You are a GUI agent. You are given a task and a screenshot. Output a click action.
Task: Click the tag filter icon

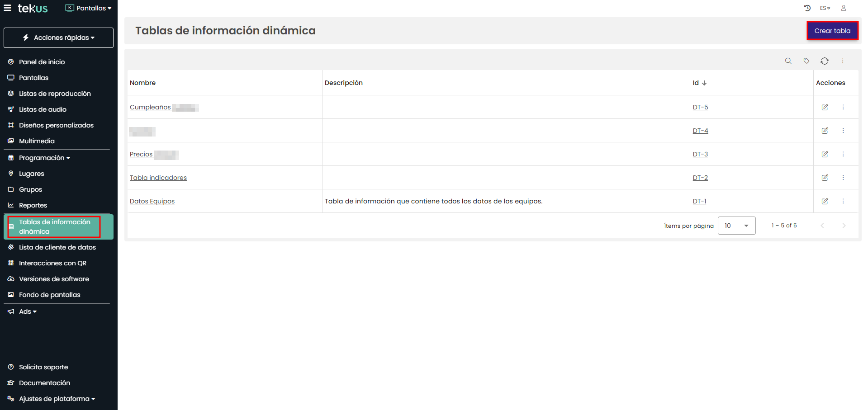point(806,61)
